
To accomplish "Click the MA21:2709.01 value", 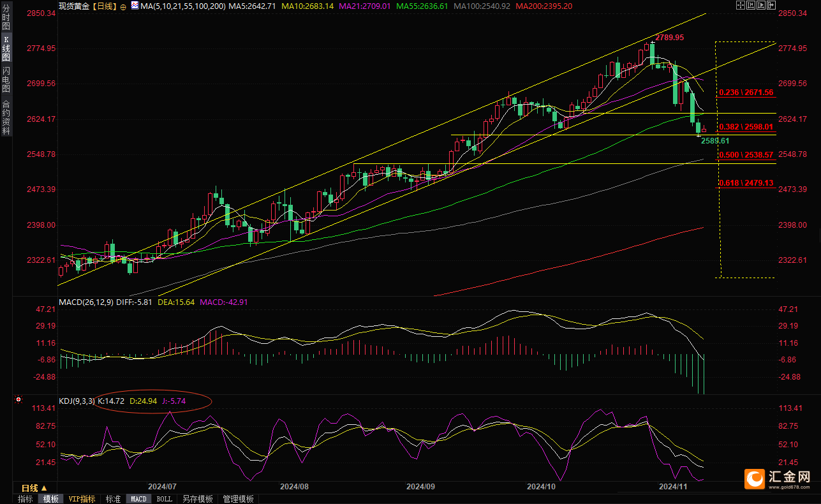I will [x=364, y=6].
